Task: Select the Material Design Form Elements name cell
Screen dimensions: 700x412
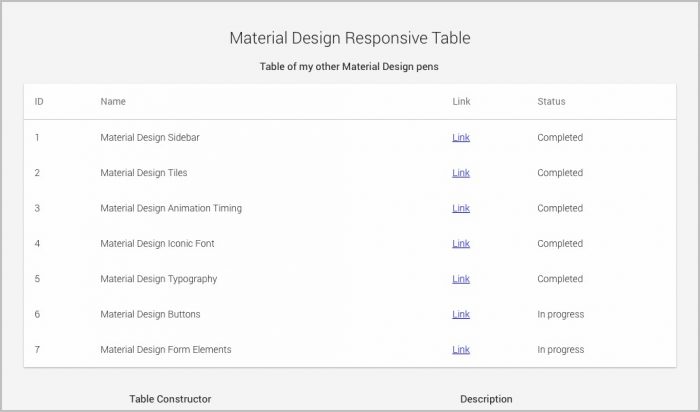Action: pos(166,350)
